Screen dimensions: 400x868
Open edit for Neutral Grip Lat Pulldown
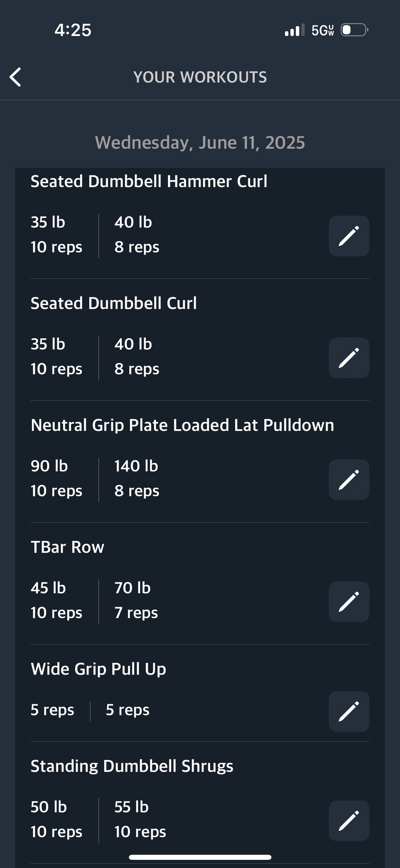click(349, 480)
